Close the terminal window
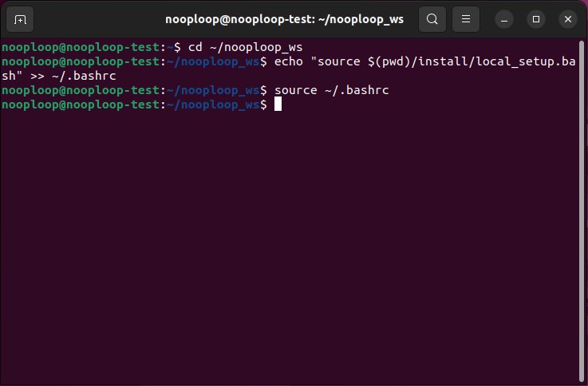 pos(567,19)
